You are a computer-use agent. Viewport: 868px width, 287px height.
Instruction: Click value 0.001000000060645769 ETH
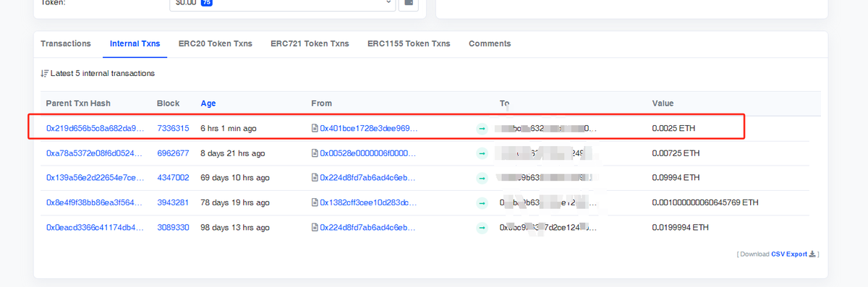pyautogui.click(x=705, y=202)
